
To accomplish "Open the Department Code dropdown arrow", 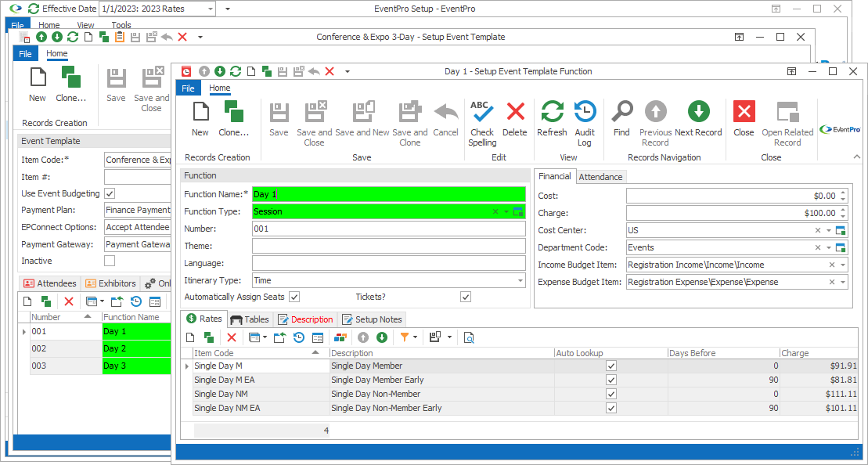I will tap(829, 247).
